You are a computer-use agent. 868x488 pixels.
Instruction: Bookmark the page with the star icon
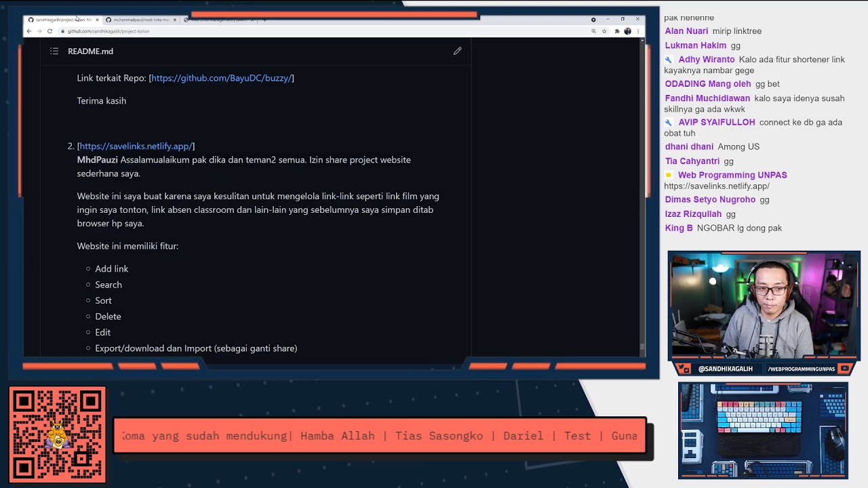tap(604, 31)
